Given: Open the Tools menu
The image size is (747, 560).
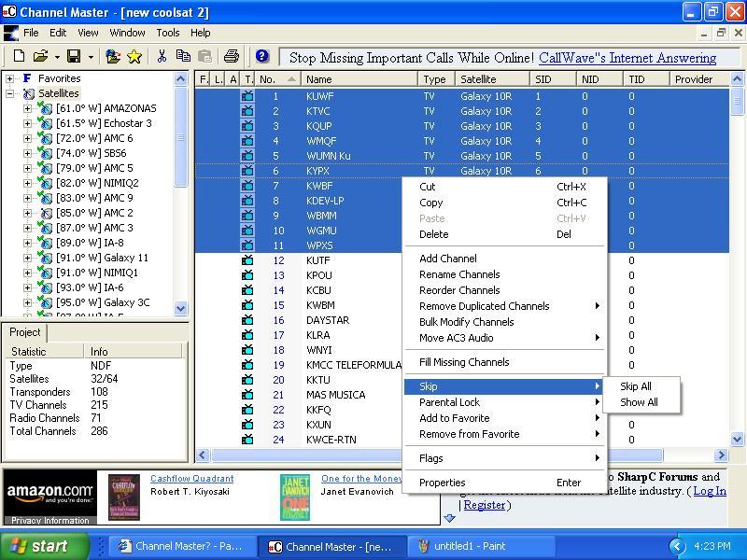Looking at the screenshot, I should [168, 33].
